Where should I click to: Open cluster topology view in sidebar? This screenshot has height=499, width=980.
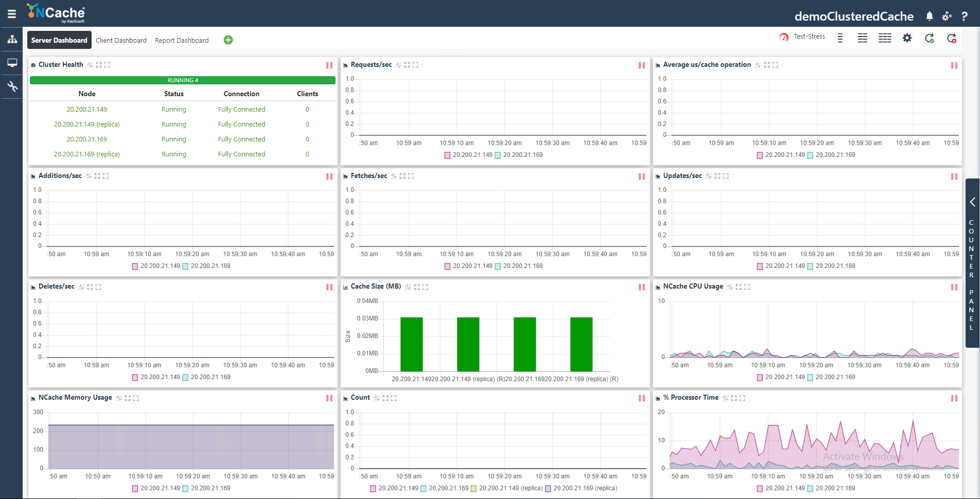pyautogui.click(x=12, y=39)
